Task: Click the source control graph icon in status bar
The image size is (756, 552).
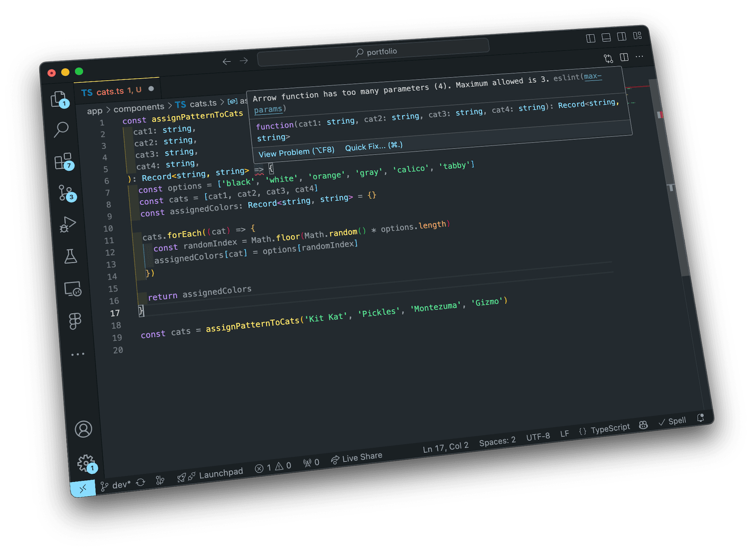Action: click(160, 480)
